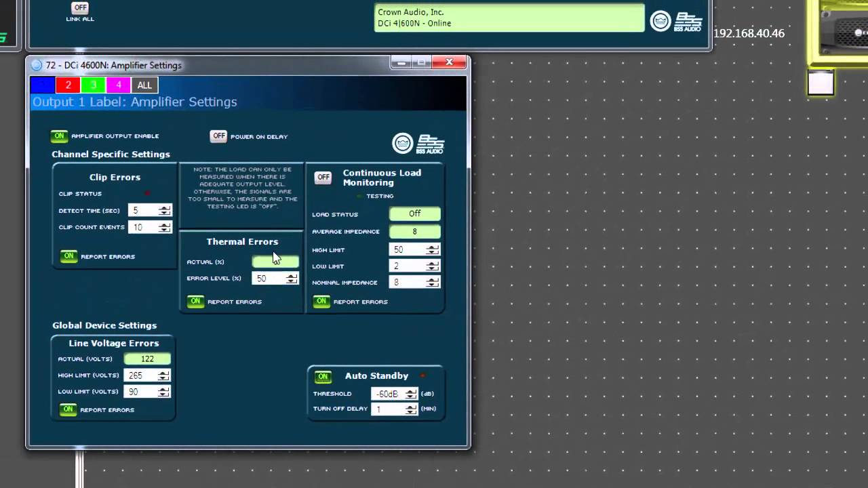The height and width of the screenshot is (488, 868).
Task: Decrease thermal Error Level with down arrow
Action: [292, 281]
